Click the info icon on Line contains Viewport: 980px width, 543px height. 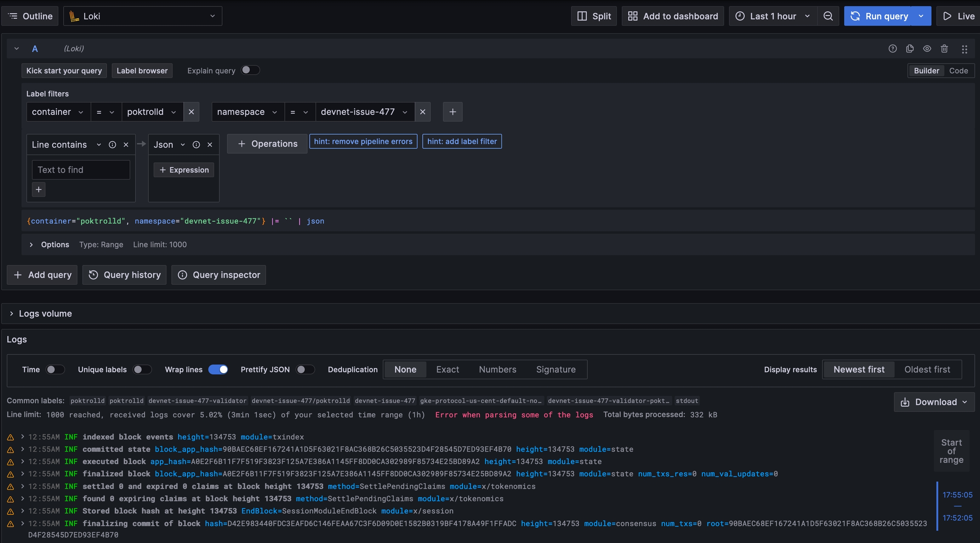tap(112, 145)
